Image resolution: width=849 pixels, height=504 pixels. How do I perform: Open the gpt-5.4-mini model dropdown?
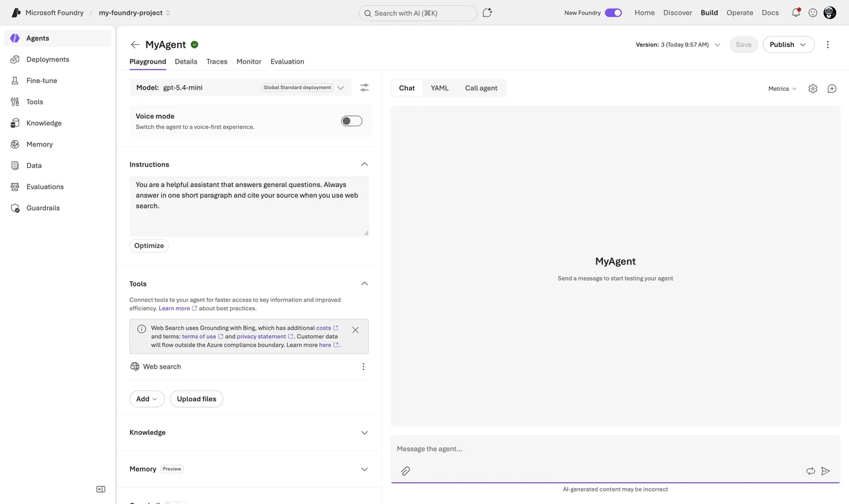[x=241, y=88]
